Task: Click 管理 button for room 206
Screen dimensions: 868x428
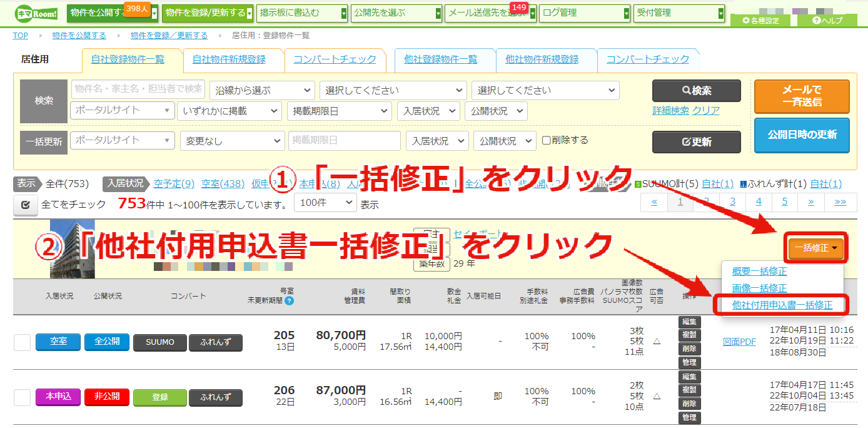Action: pos(690,417)
